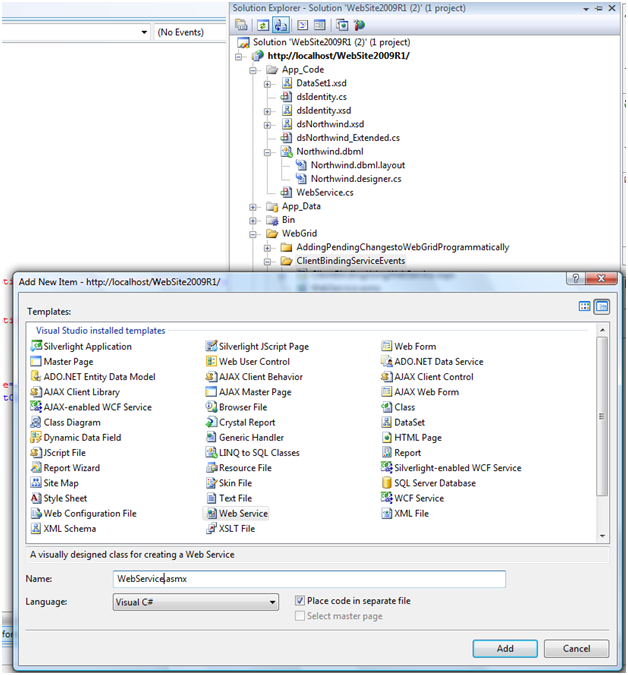This screenshot has width=628, height=675.
Task: Click the Properties icon in Solution Explorer toolbar
Action: click(x=241, y=24)
